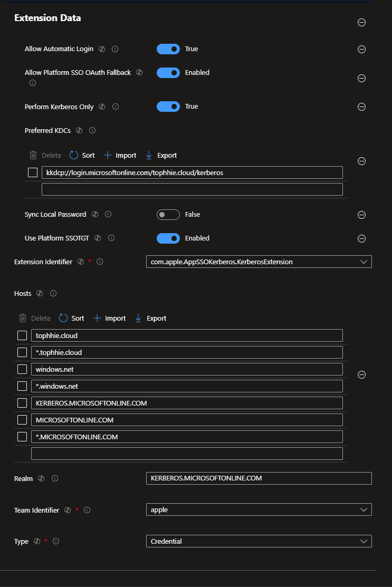
Task: Disable the Perform Kerberos Only toggle
Action: [168, 107]
